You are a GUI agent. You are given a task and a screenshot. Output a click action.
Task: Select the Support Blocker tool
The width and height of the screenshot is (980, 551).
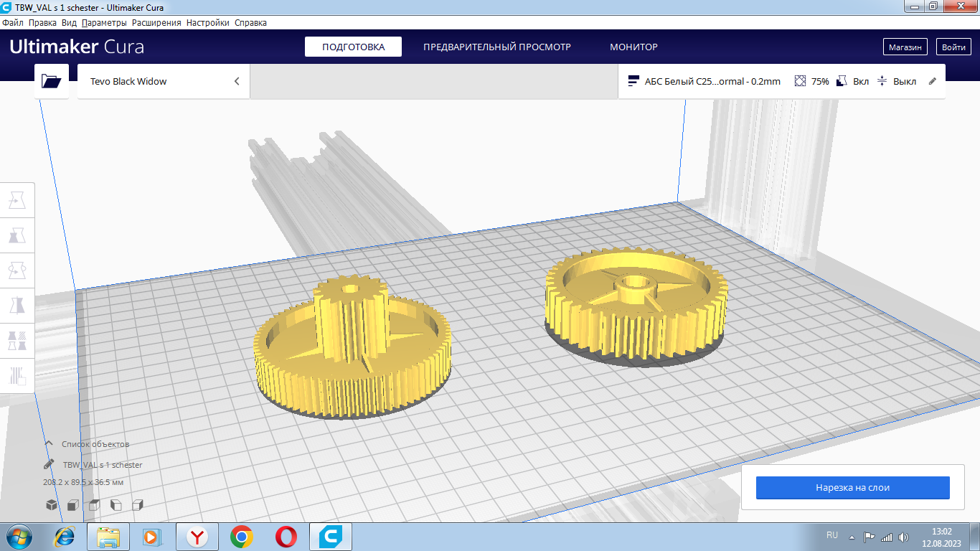pos(17,375)
